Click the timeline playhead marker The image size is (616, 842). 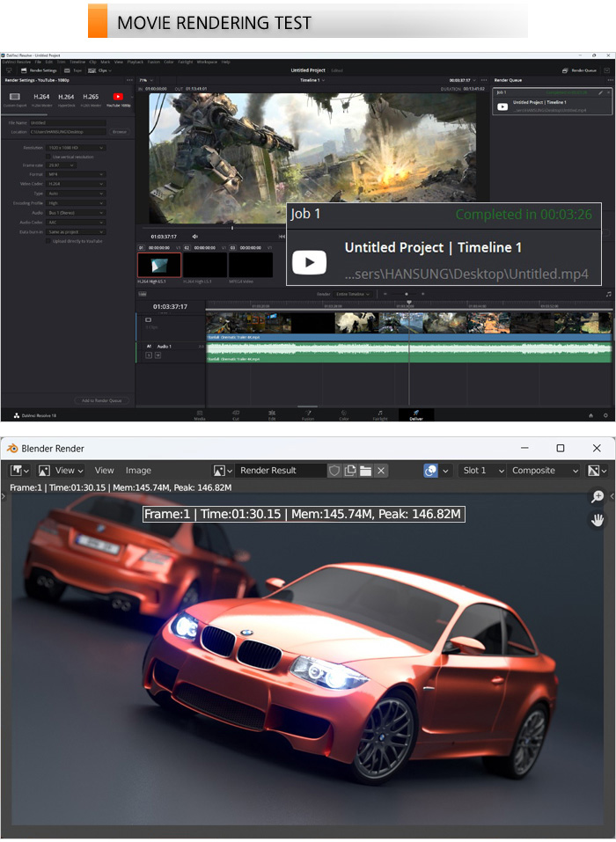coord(409,303)
